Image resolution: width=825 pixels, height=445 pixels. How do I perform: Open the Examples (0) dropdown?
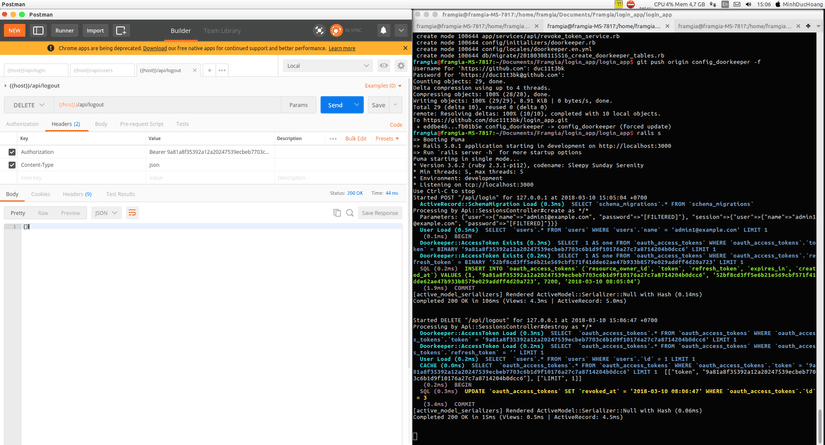coord(383,86)
